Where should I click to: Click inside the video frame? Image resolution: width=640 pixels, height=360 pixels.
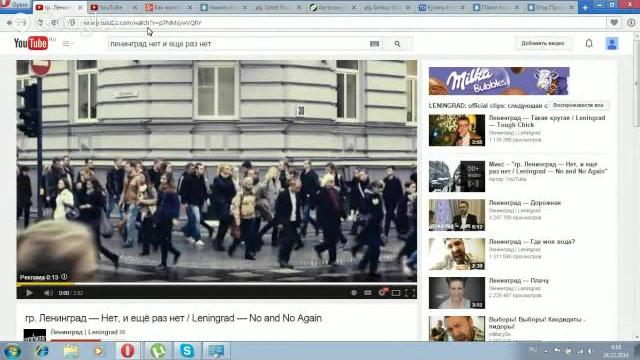(217, 171)
